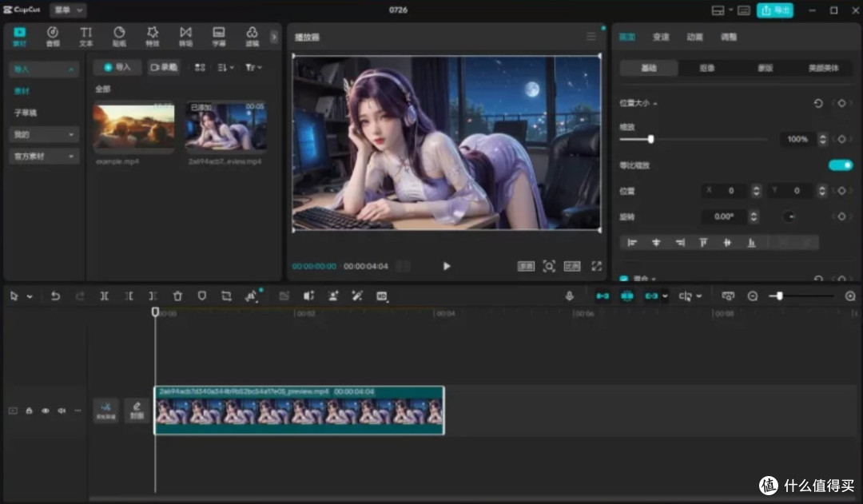Open the 菜单 menu dropdown in title bar

[x=68, y=10]
